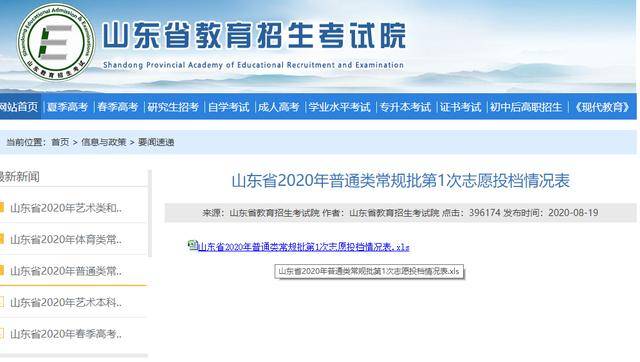
Task: Click the orange bullet beside 普通类常 news item
Action: tap(2, 270)
